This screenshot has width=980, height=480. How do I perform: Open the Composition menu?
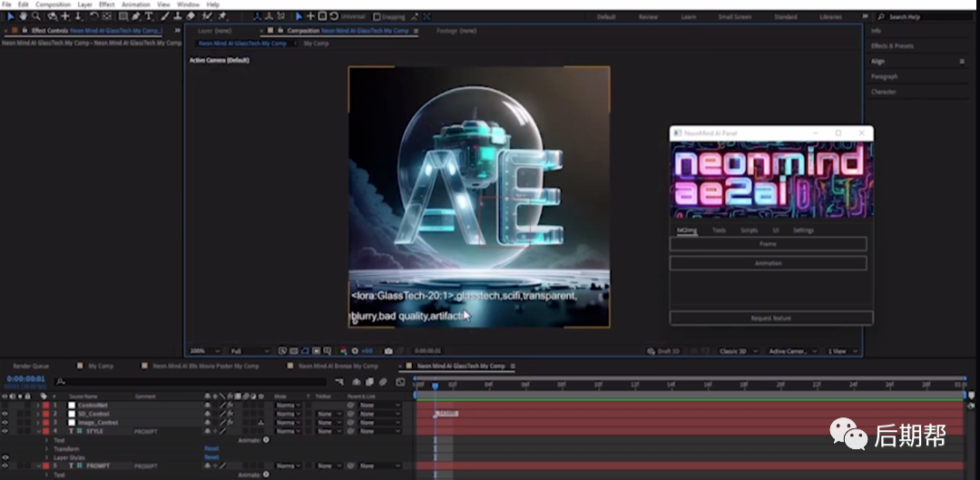54,5
